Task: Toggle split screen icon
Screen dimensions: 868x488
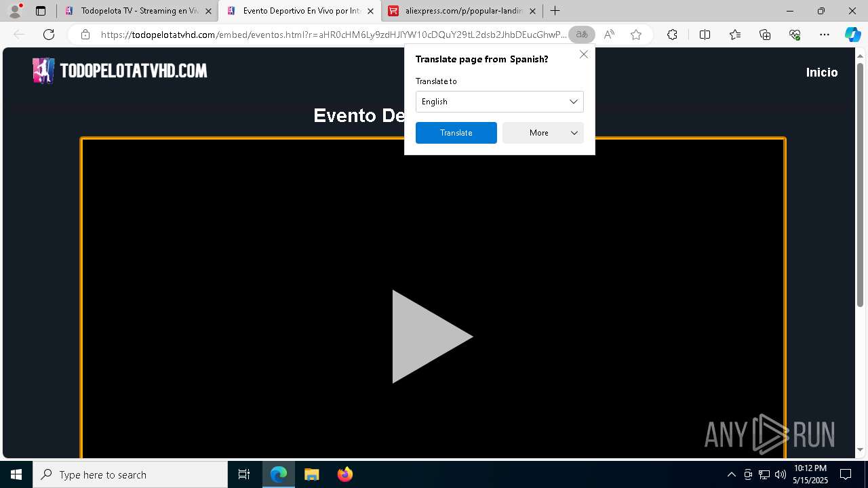Action: tap(705, 35)
